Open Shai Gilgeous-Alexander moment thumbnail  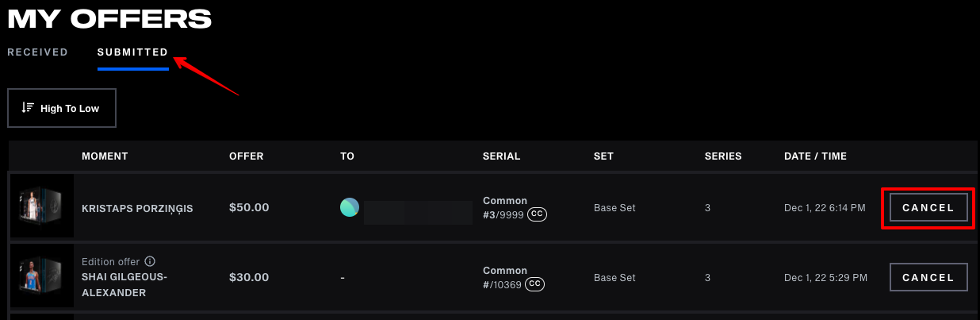(41, 278)
